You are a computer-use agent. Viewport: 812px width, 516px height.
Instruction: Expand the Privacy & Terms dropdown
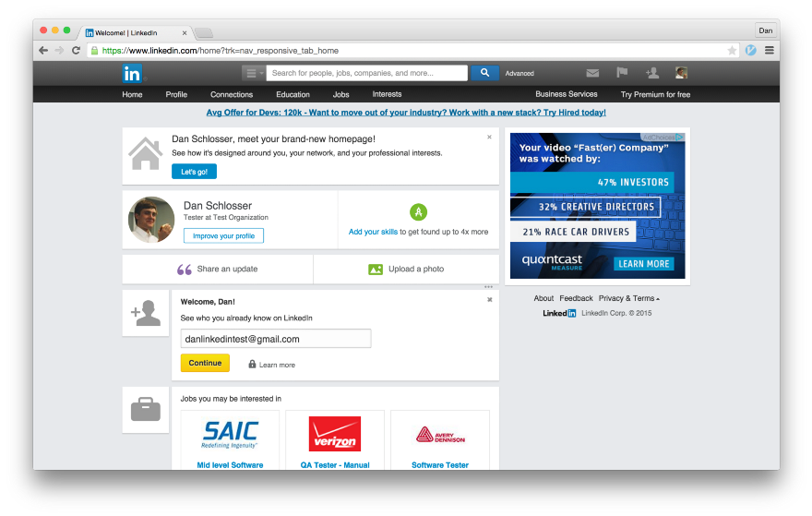pyautogui.click(x=629, y=298)
